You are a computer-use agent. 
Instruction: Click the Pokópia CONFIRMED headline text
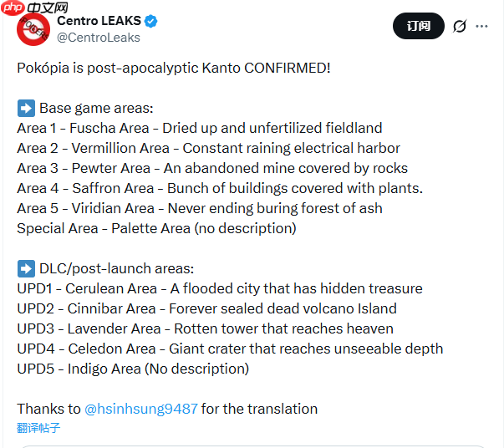tap(174, 67)
